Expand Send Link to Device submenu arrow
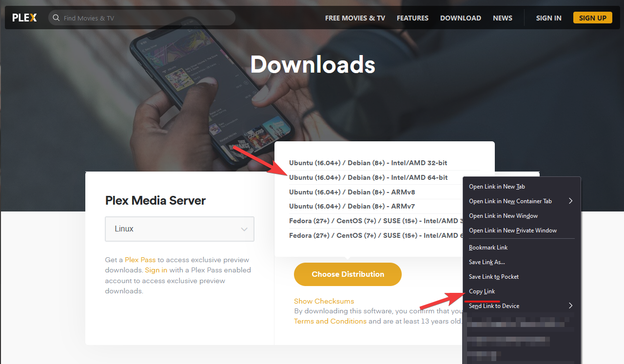 (570, 306)
